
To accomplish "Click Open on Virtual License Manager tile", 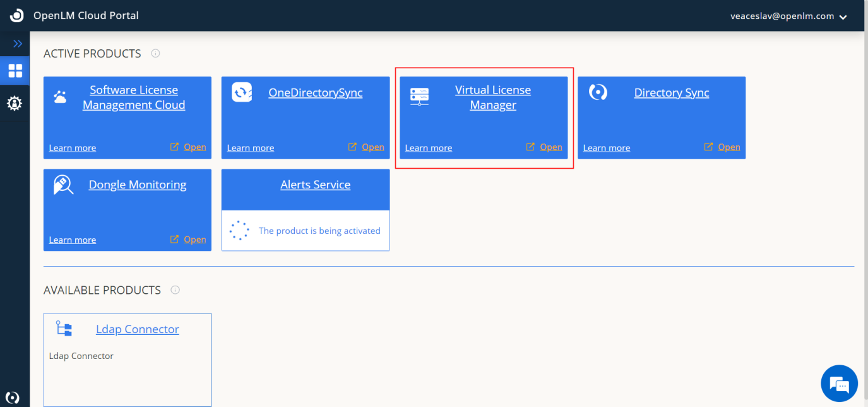I will pyautogui.click(x=550, y=147).
